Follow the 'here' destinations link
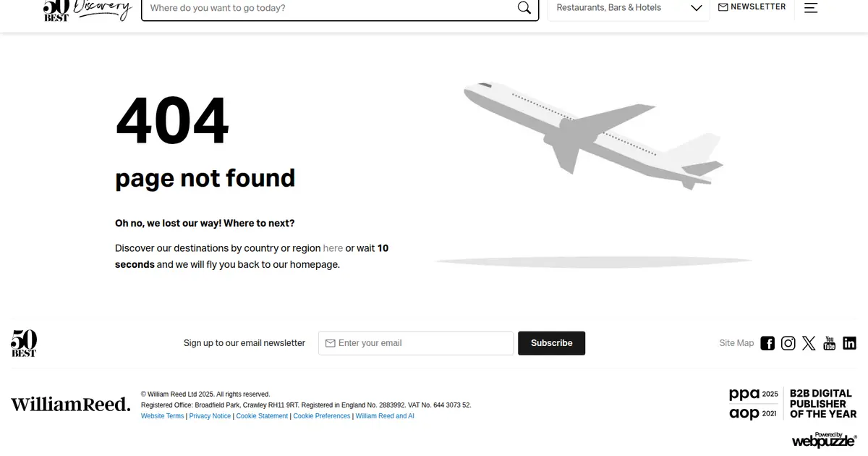 pos(333,248)
